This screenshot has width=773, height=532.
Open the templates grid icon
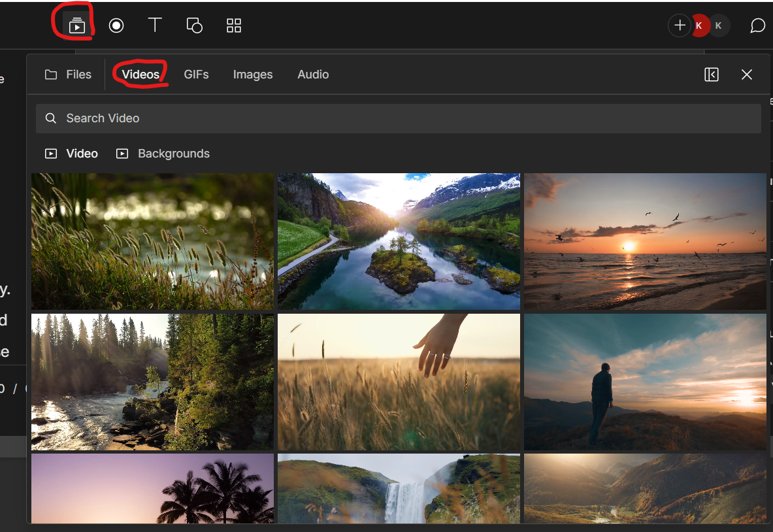click(x=234, y=25)
